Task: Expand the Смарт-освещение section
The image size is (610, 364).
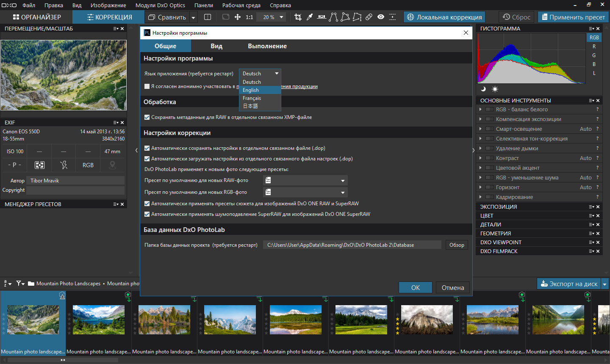Action: (x=480, y=129)
